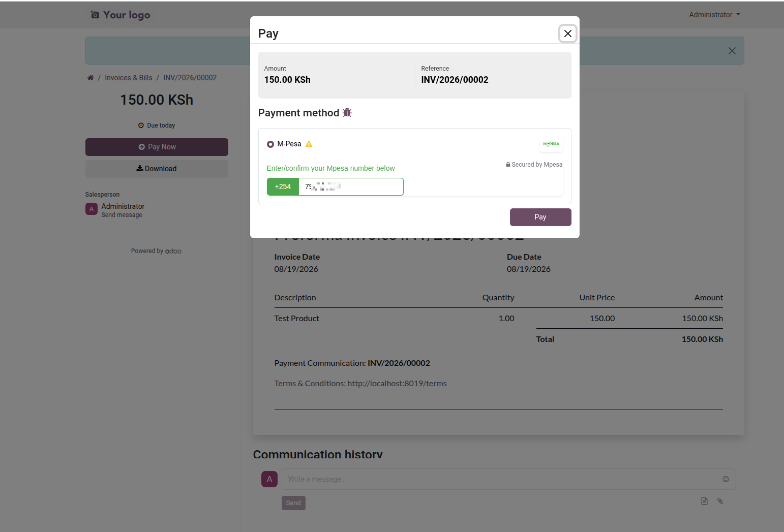The width and height of the screenshot is (784, 532).
Task: Open Invoices & Bills breadcrumb link
Action: tap(129, 78)
